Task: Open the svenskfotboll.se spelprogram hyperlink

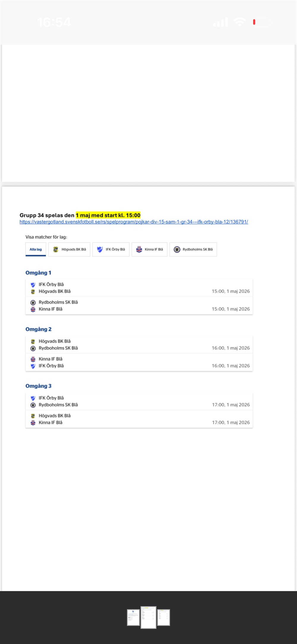Action: (134, 222)
